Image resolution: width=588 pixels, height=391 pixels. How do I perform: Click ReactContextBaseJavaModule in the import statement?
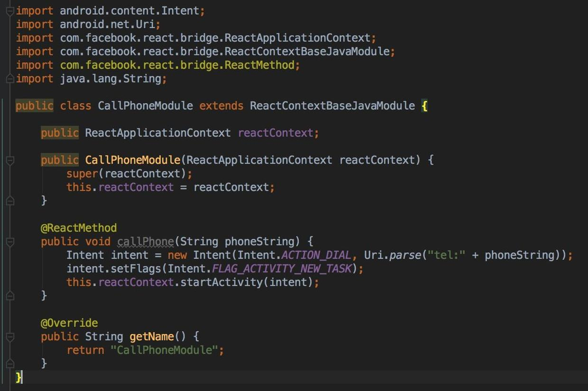[307, 51]
